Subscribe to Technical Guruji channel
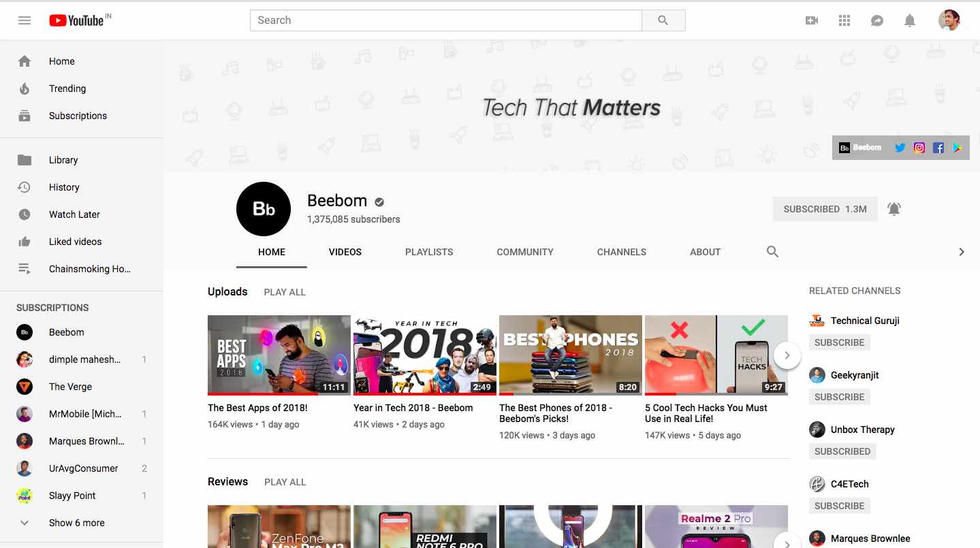980x548 pixels. click(x=839, y=342)
